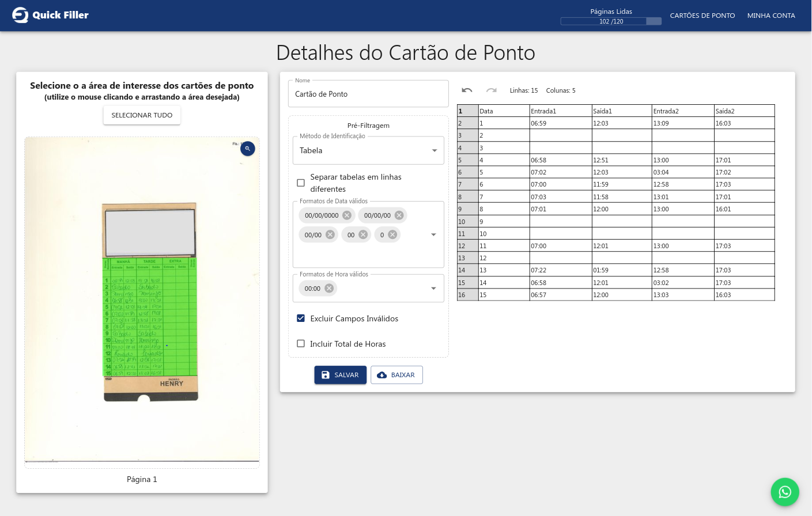Click the green WhatsApp chat bubble icon

coord(785,492)
